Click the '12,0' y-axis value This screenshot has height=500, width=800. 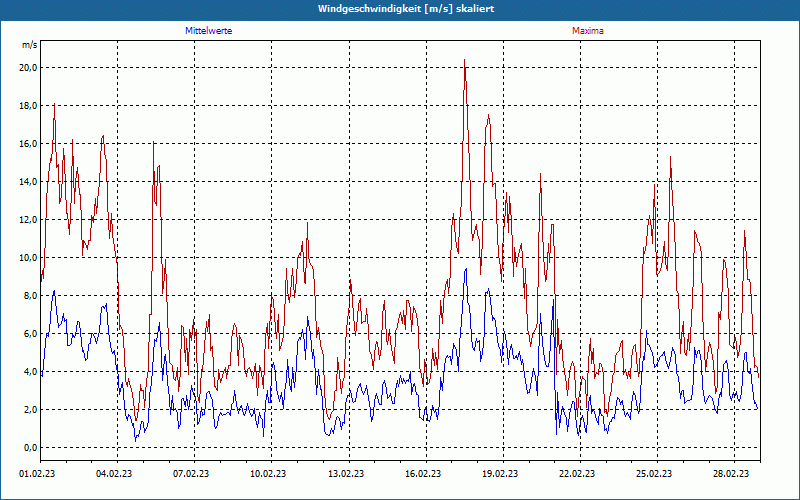click(28, 220)
